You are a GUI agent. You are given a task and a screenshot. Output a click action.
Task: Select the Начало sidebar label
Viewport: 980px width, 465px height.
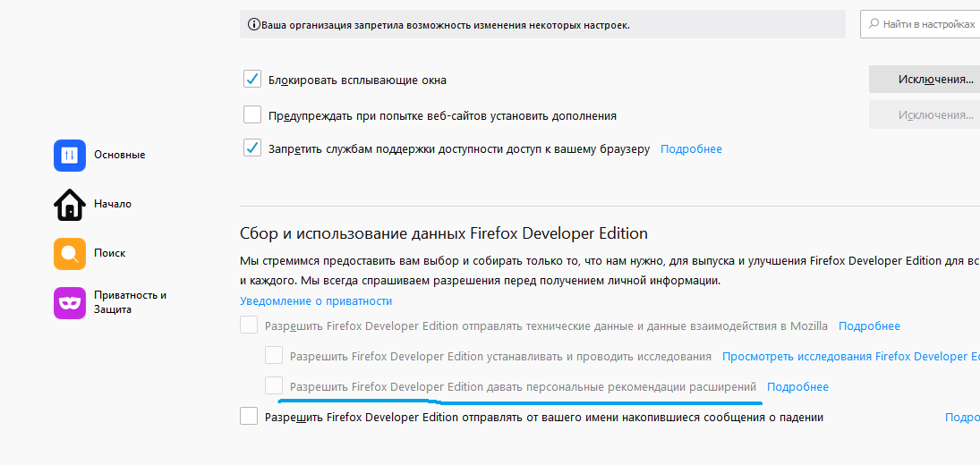pyautogui.click(x=113, y=204)
